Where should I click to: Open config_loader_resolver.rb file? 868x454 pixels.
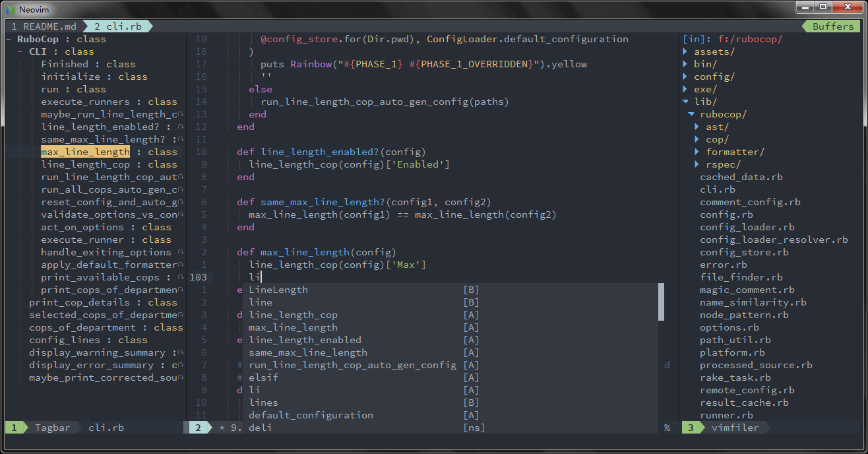pyautogui.click(x=774, y=240)
